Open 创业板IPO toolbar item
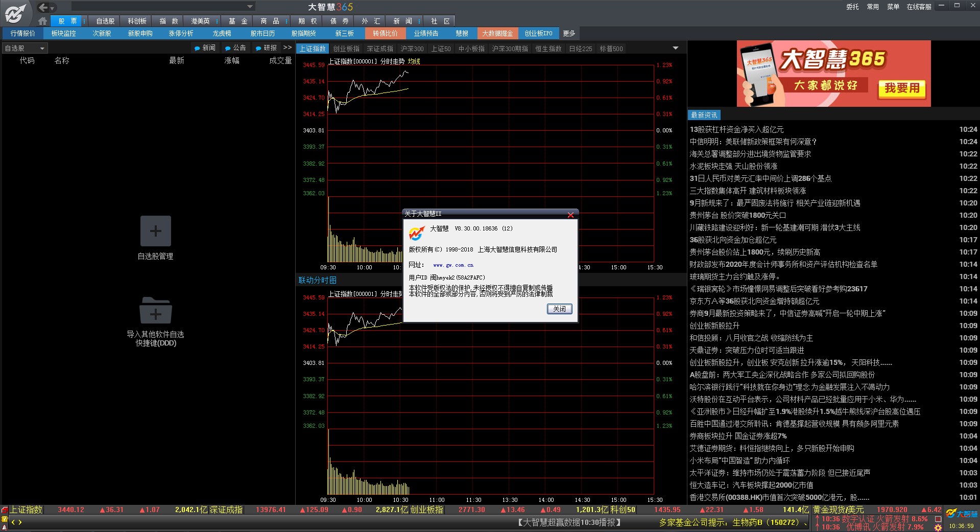The width and height of the screenshot is (980, 532). point(538,33)
